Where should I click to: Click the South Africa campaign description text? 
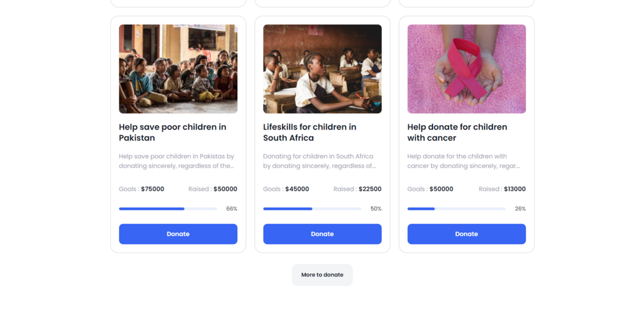pyautogui.click(x=319, y=161)
